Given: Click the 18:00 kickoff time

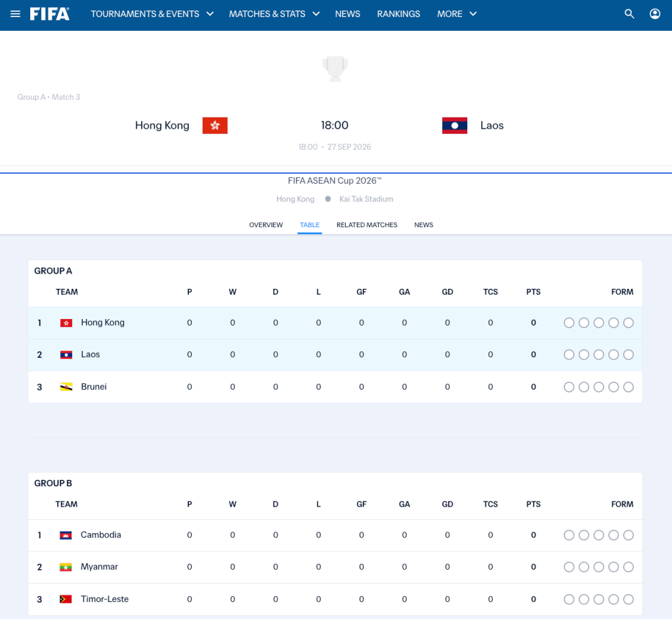Looking at the screenshot, I should pyautogui.click(x=335, y=125).
